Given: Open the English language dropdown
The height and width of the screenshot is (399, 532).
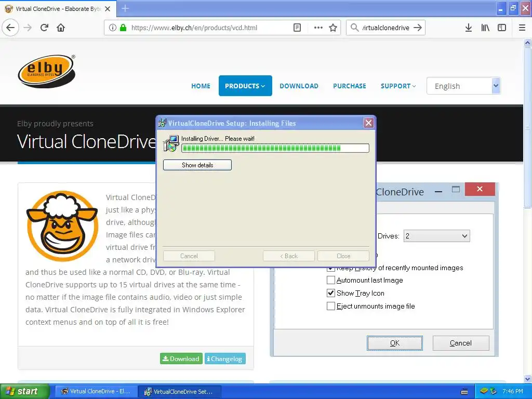Looking at the screenshot, I should coord(463,86).
